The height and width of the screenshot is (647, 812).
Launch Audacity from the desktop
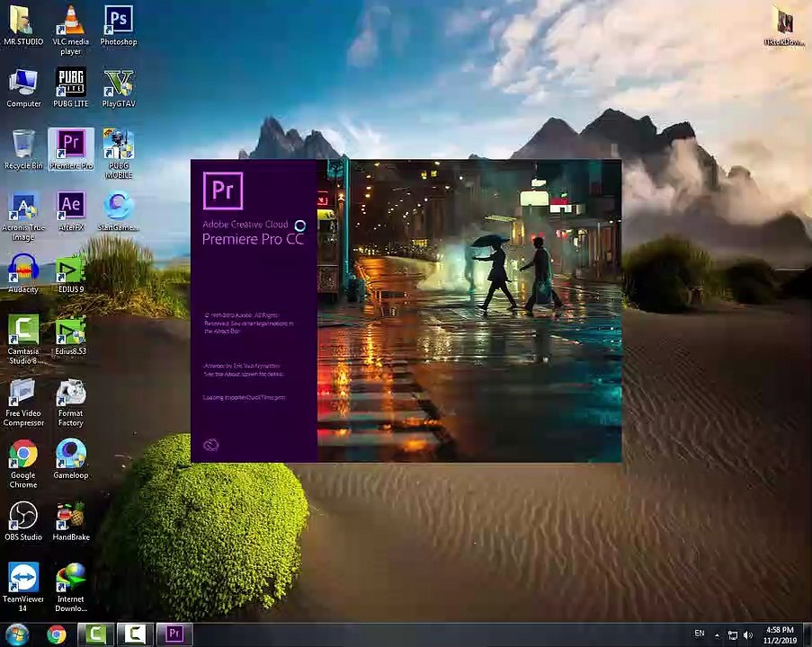[23, 274]
